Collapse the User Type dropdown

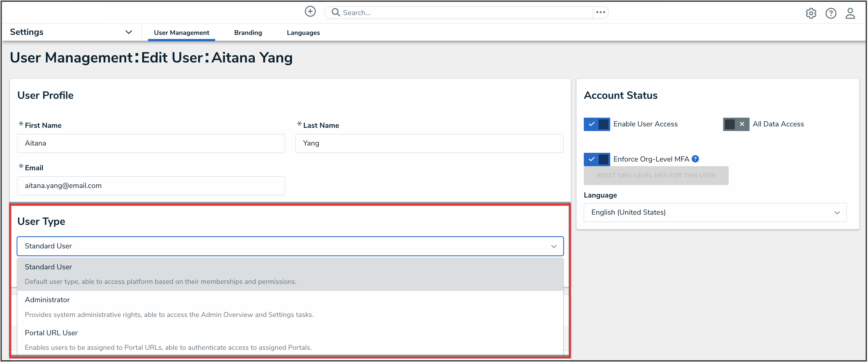point(554,246)
